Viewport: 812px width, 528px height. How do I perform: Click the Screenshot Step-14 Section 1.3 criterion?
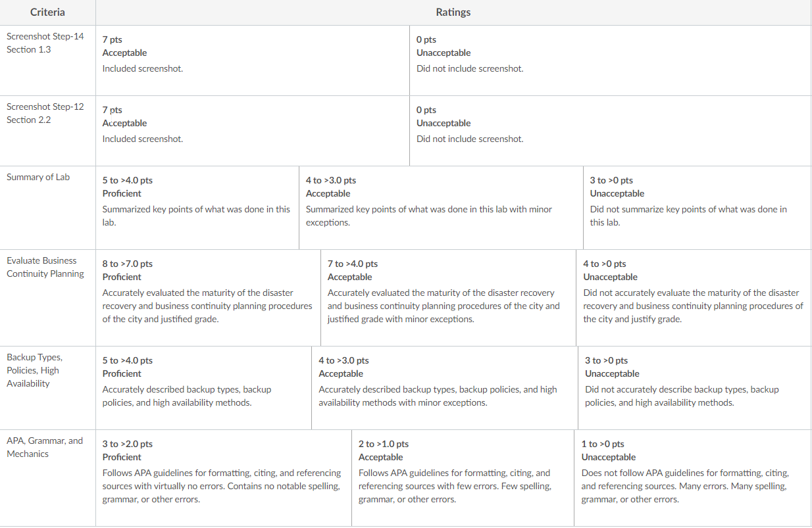45,43
